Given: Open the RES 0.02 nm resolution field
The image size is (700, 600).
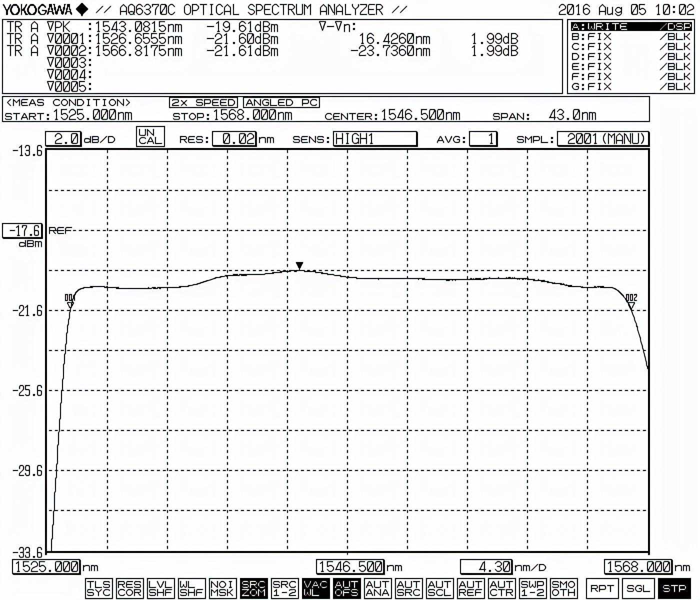Looking at the screenshot, I should pyautogui.click(x=234, y=139).
